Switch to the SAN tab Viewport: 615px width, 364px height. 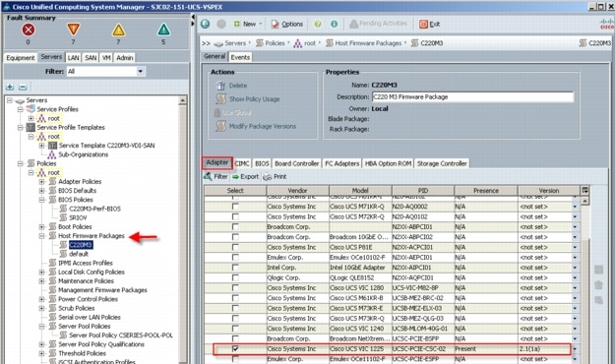91,58
